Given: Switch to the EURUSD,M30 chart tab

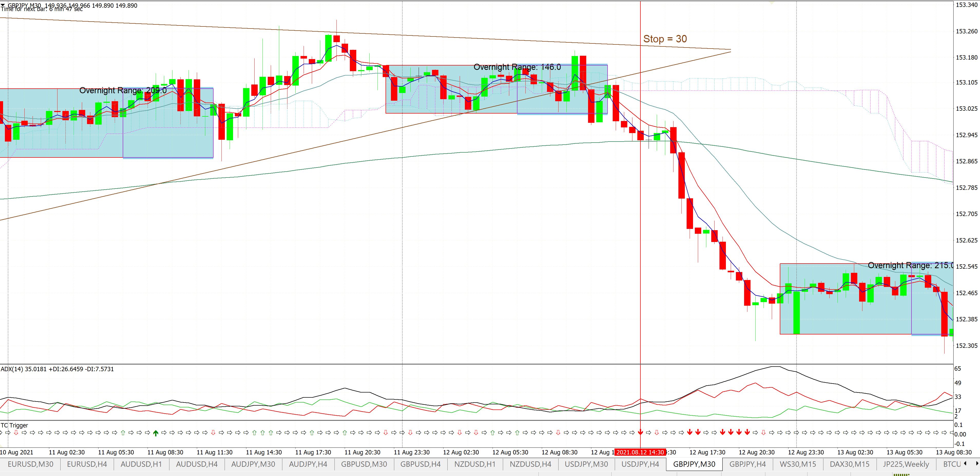Looking at the screenshot, I should (31, 464).
